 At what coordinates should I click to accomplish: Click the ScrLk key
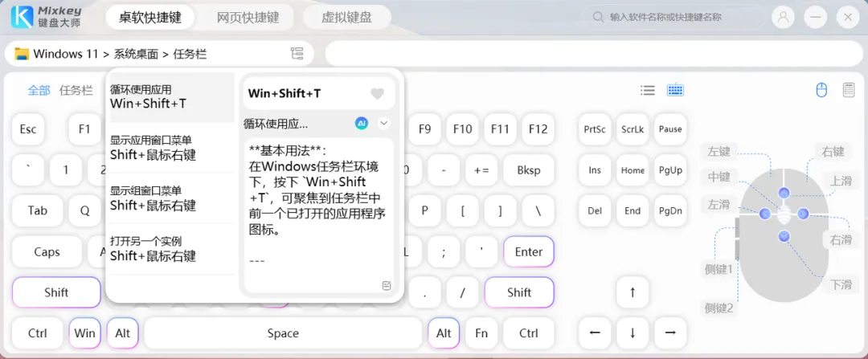click(x=633, y=129)
